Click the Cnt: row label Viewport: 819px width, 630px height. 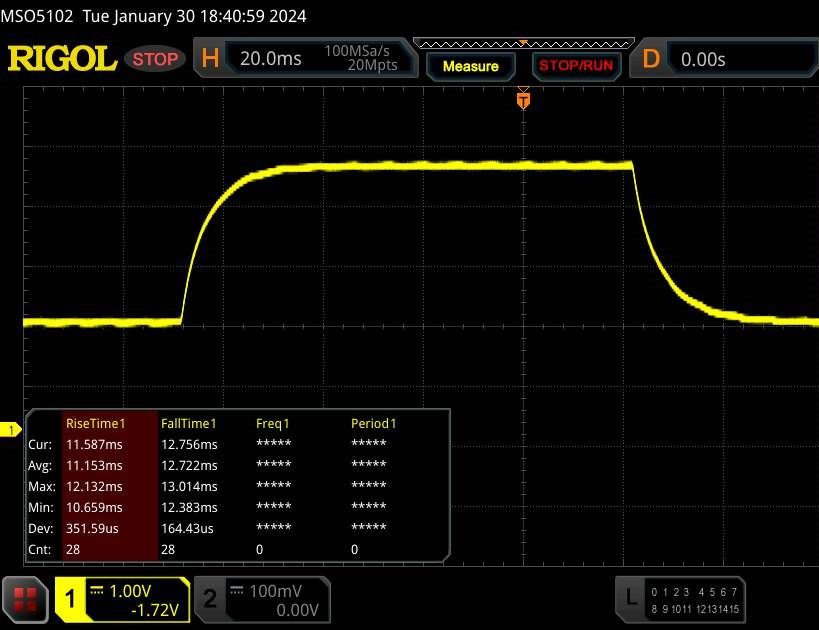pyautogui.click(x=40, y=549)
